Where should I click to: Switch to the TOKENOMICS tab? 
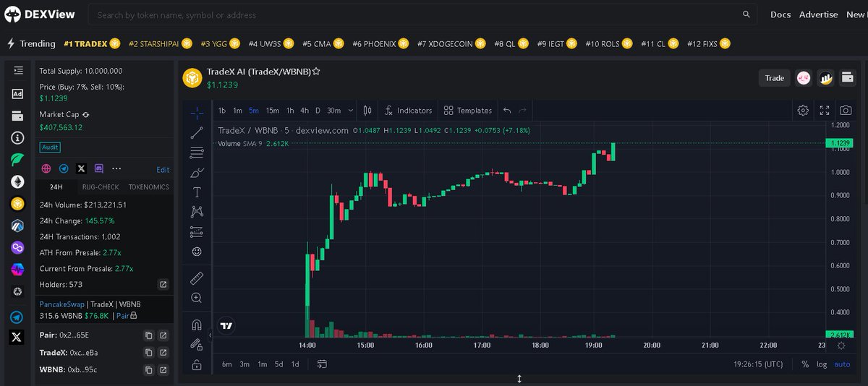coord(148,187)
